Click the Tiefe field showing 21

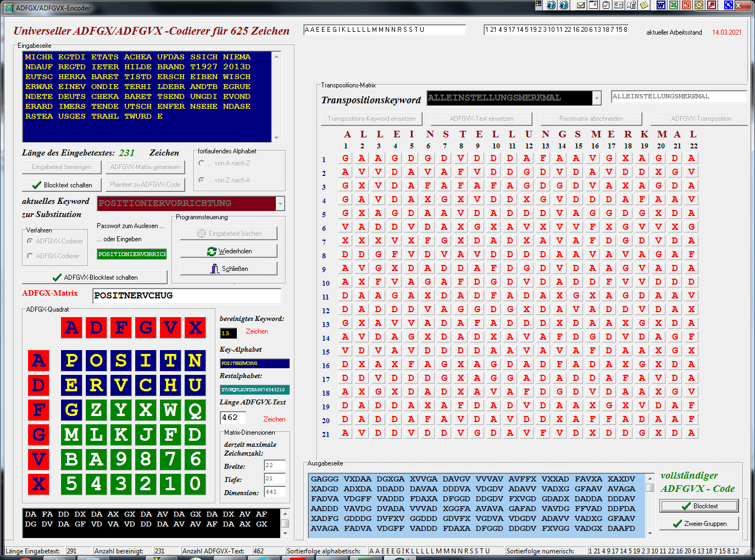(x=275, y=479)
